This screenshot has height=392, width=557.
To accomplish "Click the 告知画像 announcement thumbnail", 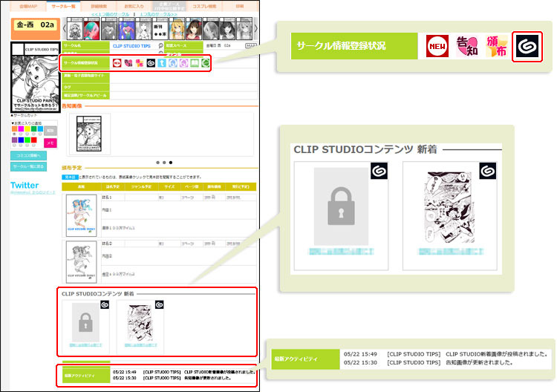I will pos(89,134).
